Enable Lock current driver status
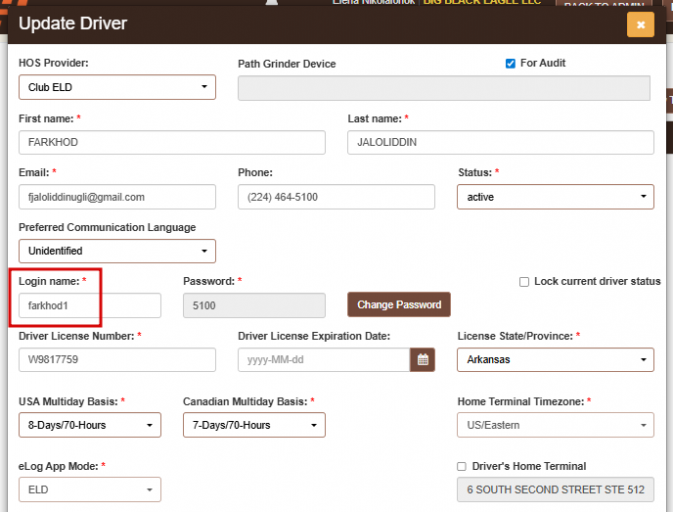This screenshot has width=673, height=512. pyautogui.click(x=524, y=282)
